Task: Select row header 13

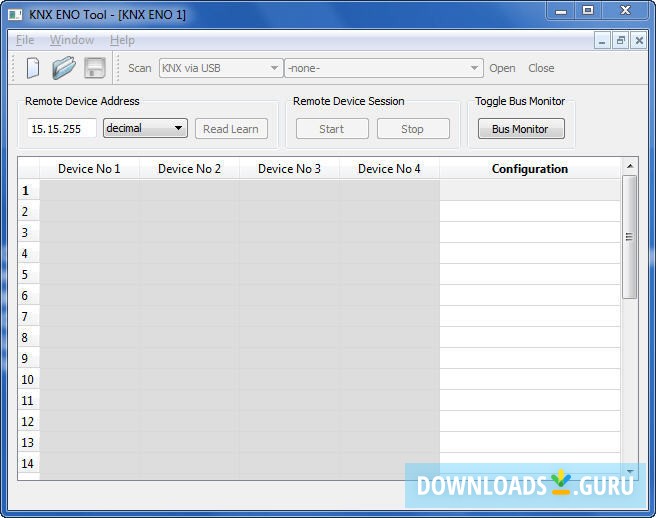Action: (28, 442)
